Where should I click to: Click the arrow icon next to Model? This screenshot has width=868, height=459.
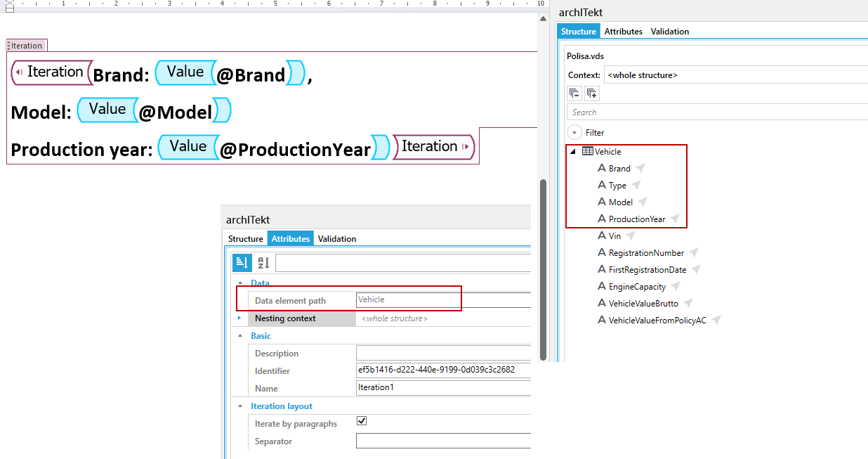(642, 202)
